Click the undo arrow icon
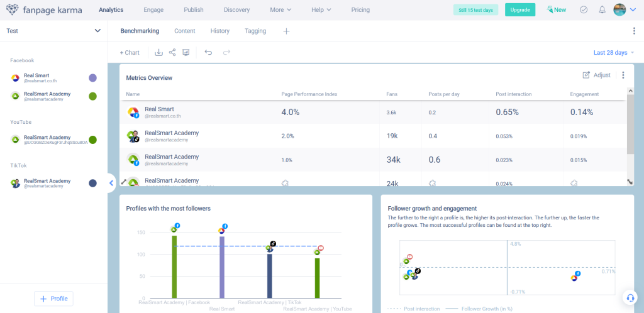The width and height of the screenshot is (644, 313). [x=208, y=53]
